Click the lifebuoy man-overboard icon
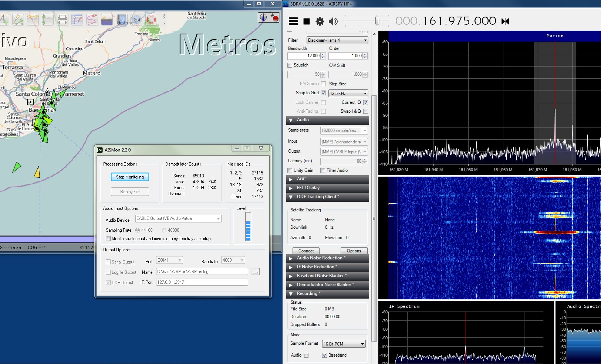Screen dimensions: 601x364 click(151, 19)
